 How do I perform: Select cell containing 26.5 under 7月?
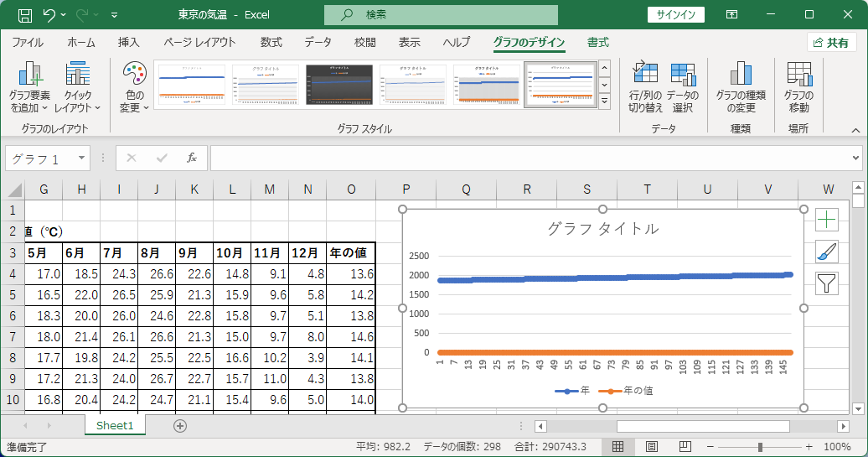pos(119,295)
